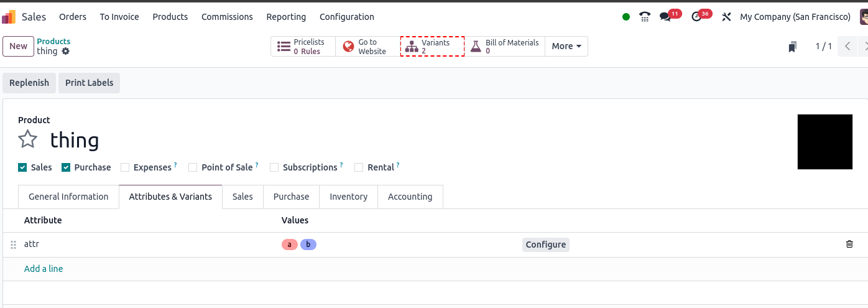Open the Configuration menu
The image size is (868, 308).
[x=347, y=17]
